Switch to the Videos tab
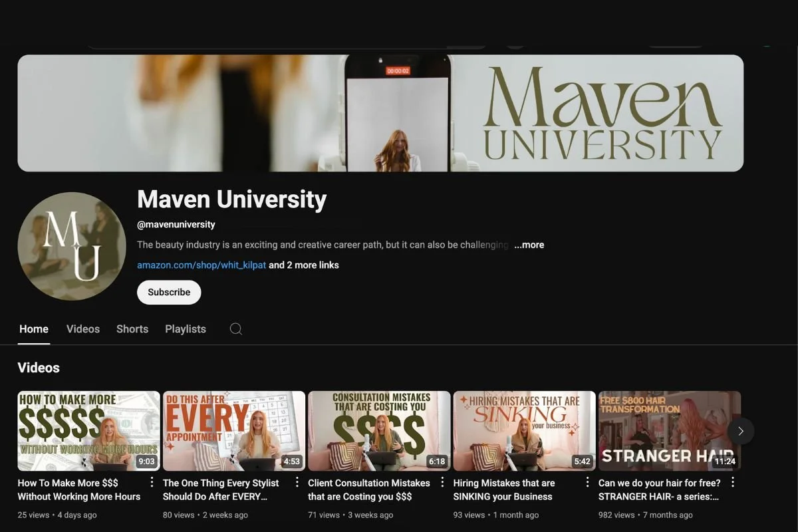Viewport: 798px width, 532px height. coord(83,329)
